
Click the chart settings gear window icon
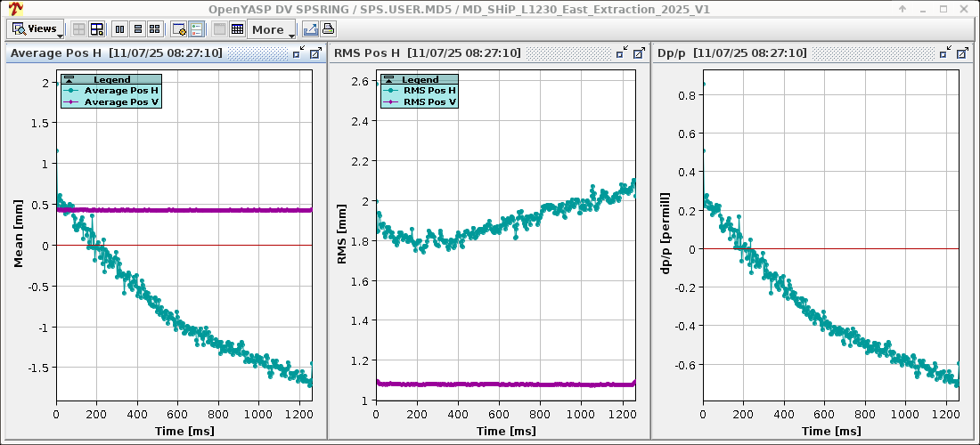pyautogui.click(x=178, y=29)
